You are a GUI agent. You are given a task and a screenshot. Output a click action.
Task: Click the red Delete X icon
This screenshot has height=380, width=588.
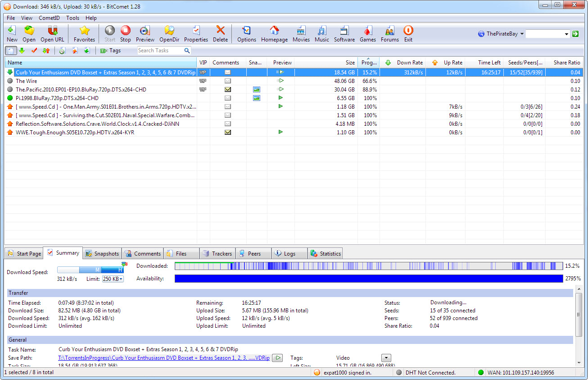coord(220,30)
